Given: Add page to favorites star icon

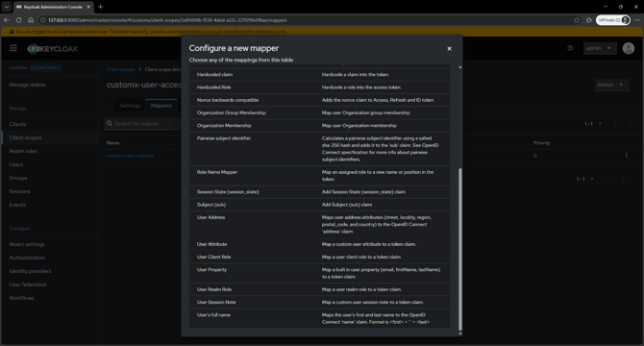Looking at the screenshot, I should click(x=577, y=20).
